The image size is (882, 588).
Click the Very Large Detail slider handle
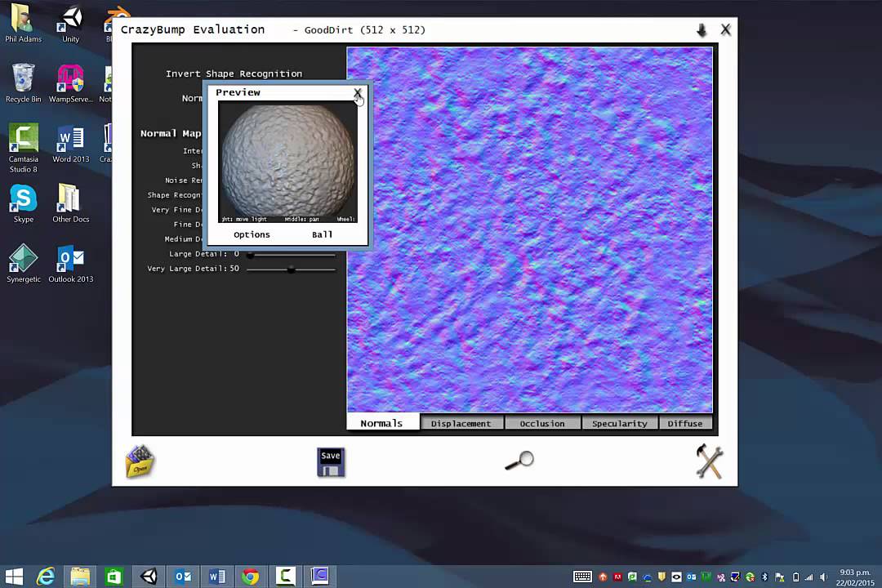(x=291, y=270)
